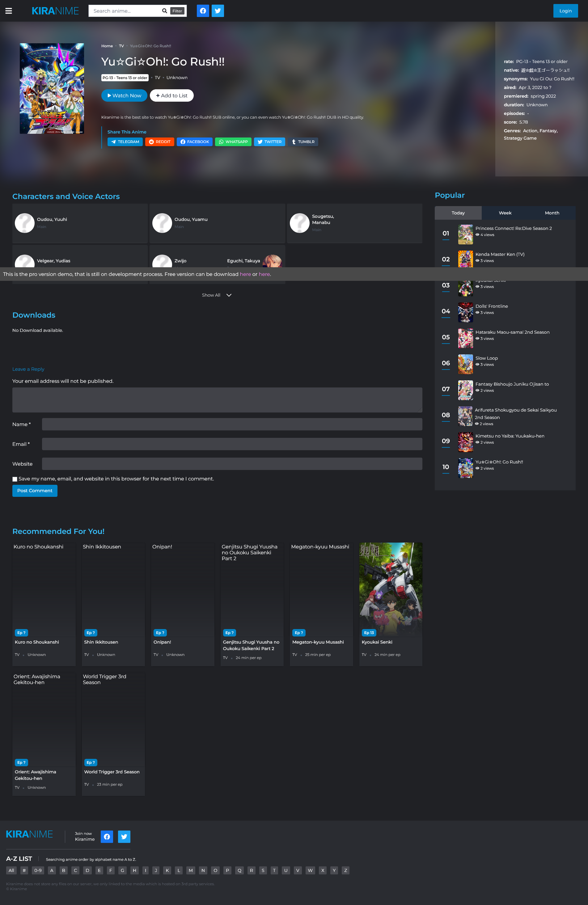The height and width of the screenshot is (905, 588).
Task: Open the search Filter options
Action: (177, 11)
